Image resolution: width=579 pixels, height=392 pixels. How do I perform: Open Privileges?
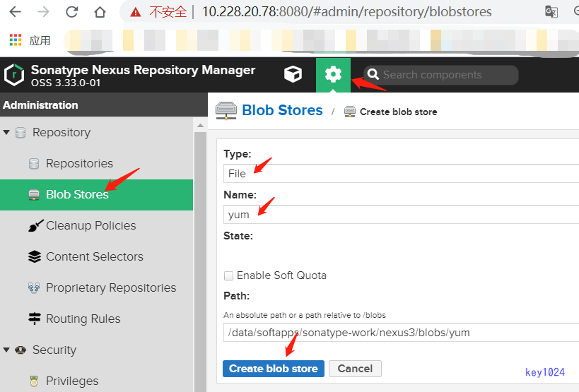72,381
